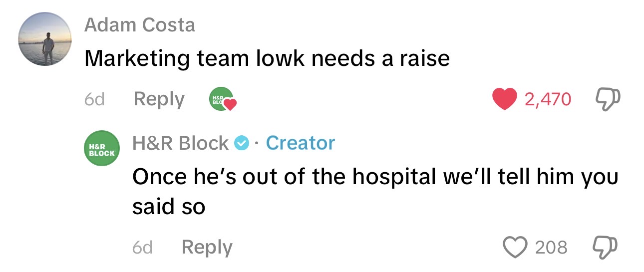Viewport: 644px width, 272px height.
Task: Tap the 208 like count
Action: coord(551,247)
